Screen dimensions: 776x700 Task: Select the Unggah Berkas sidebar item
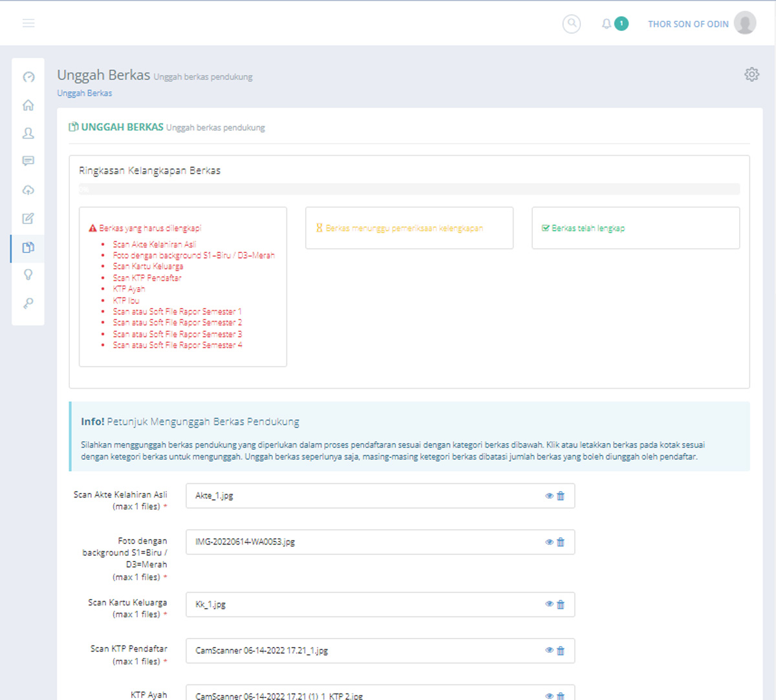28,247
